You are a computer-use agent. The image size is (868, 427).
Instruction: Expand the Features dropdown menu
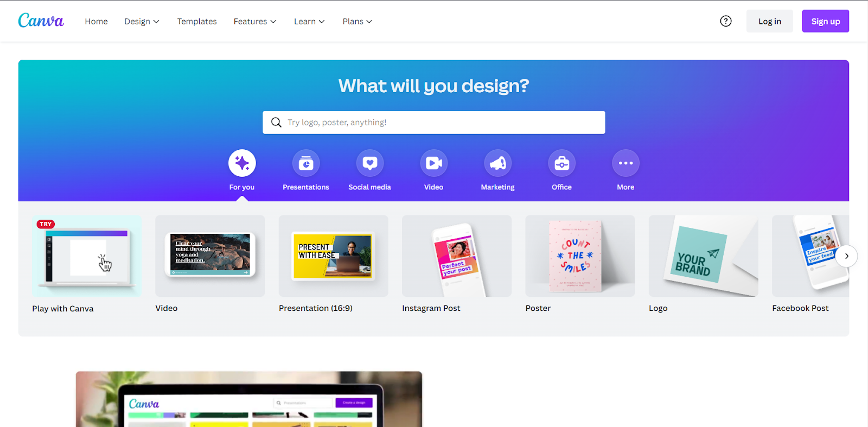pos(255,21)
